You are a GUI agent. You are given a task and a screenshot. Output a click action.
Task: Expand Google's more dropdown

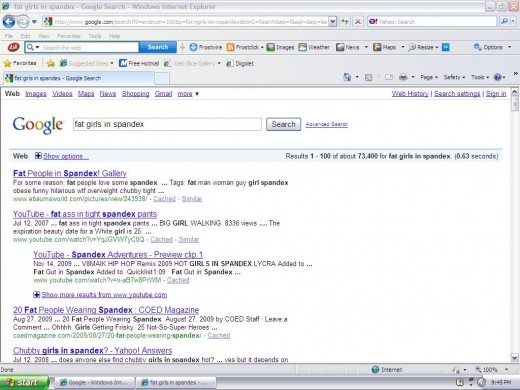188,94
